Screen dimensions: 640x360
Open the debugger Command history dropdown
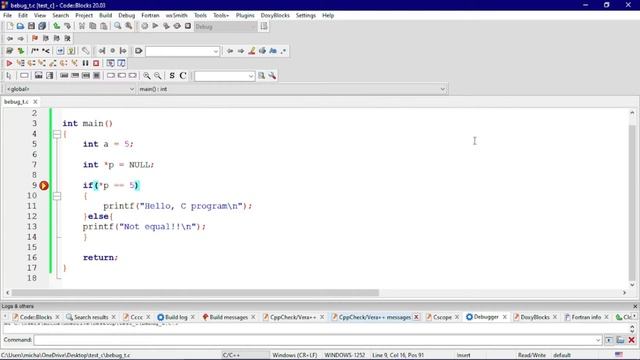598,340
